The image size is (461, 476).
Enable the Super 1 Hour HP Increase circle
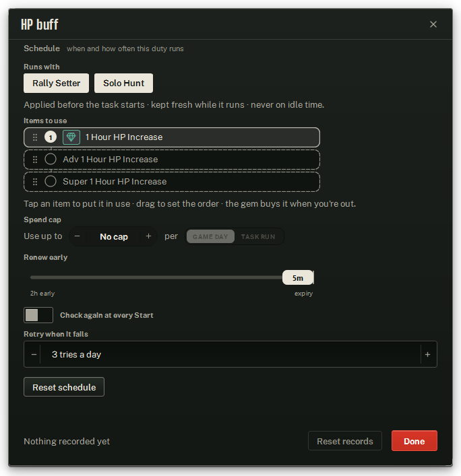(x=51, y=181)
